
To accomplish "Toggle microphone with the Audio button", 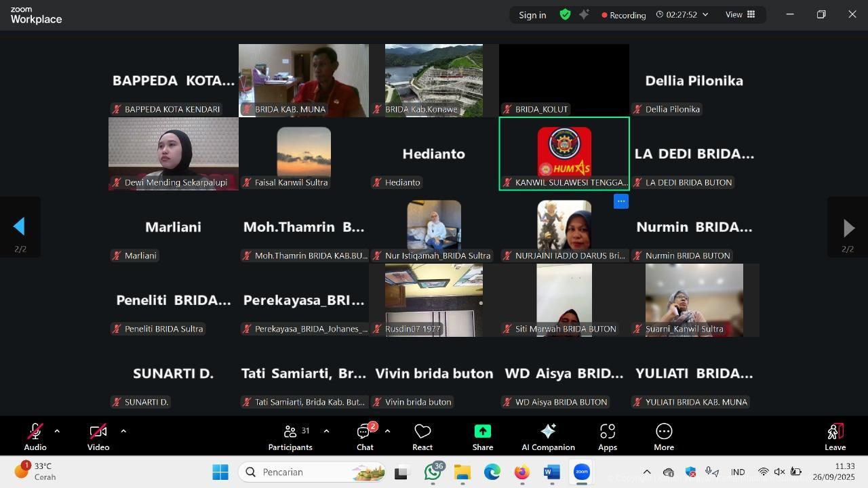I will [35, 437].
